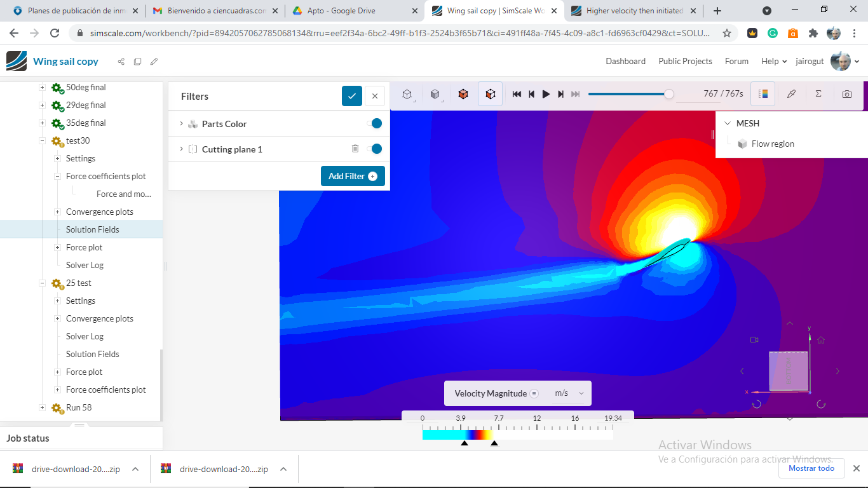
Task: Open the Help menu
Action: pos(774,61)
